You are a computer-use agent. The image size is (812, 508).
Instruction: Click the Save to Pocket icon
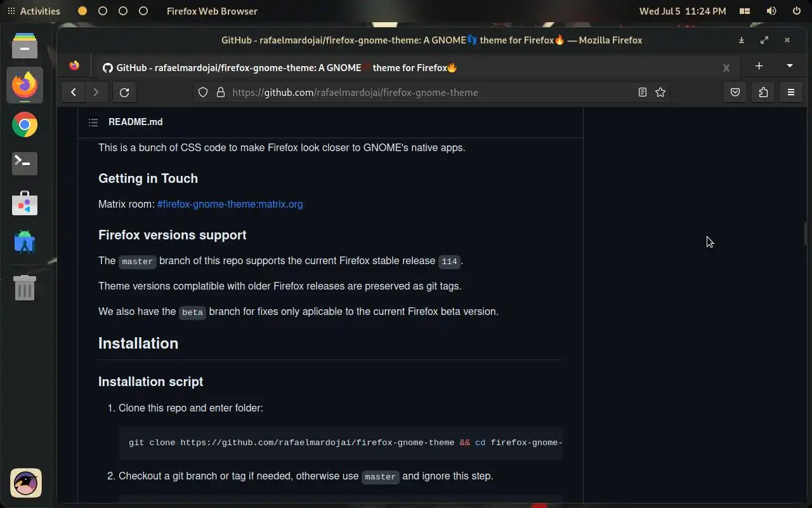click(x=735, y=92)
